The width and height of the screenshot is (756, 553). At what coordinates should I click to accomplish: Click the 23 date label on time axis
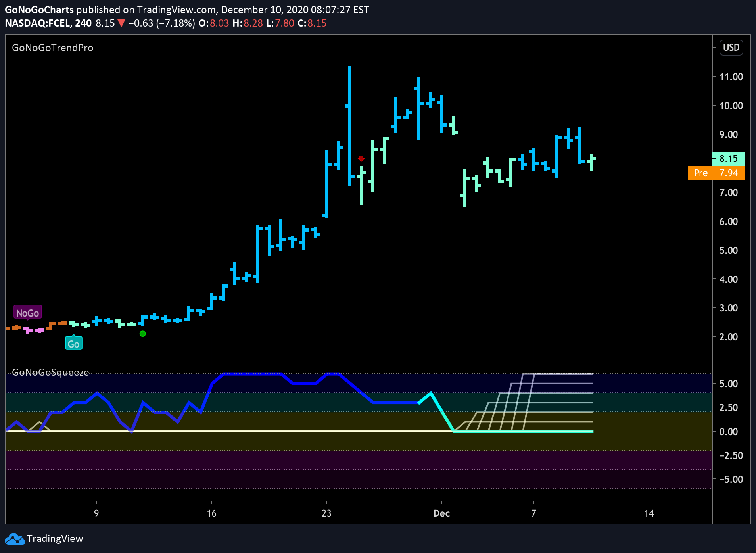[x=326, y=513]
